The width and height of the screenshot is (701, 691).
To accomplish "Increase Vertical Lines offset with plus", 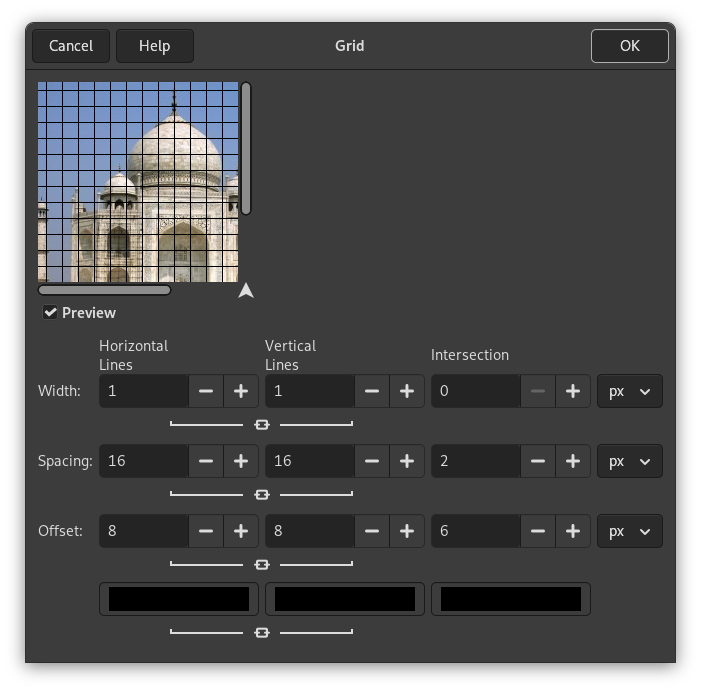I will tap(406, 531).
